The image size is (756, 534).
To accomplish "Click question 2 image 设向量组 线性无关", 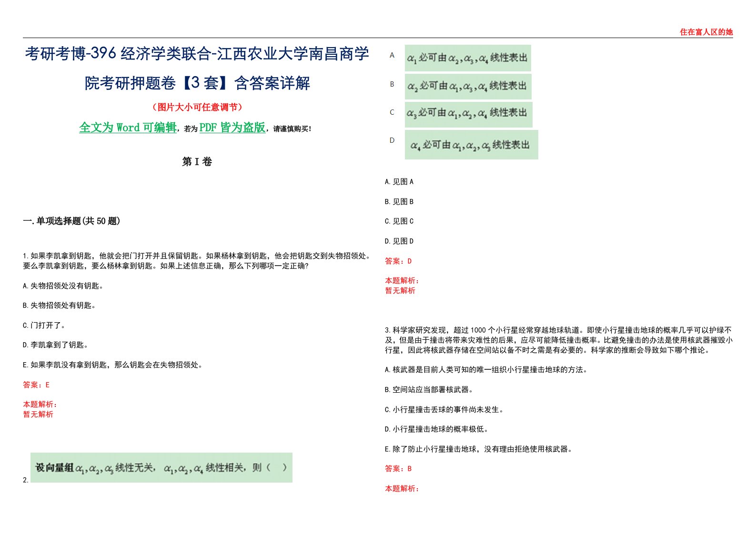I will [161, 467].
